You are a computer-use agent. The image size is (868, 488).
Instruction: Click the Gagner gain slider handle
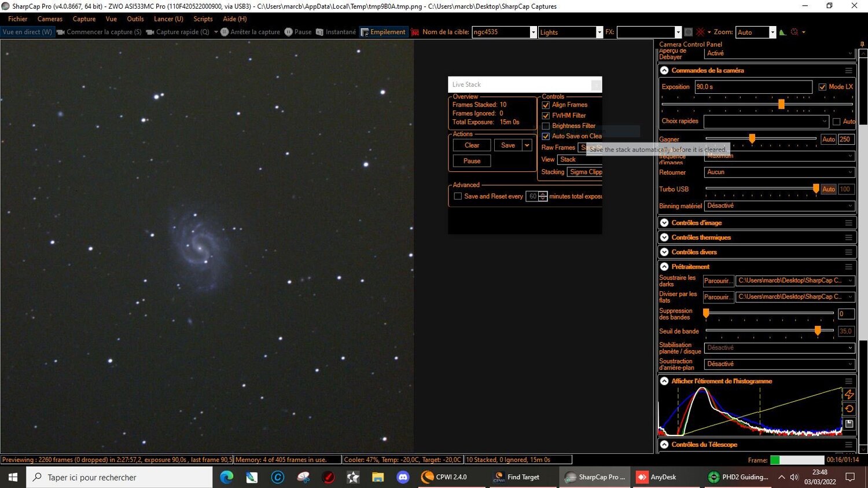752,138
